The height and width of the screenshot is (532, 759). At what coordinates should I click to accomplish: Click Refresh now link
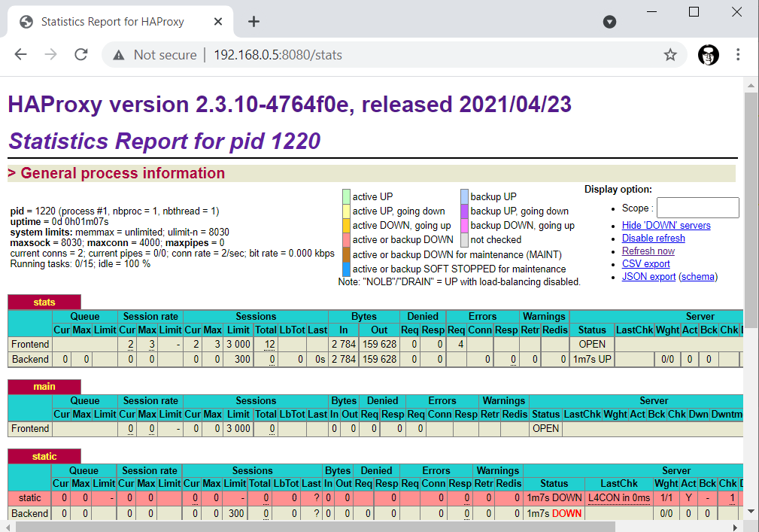[648, 251]
